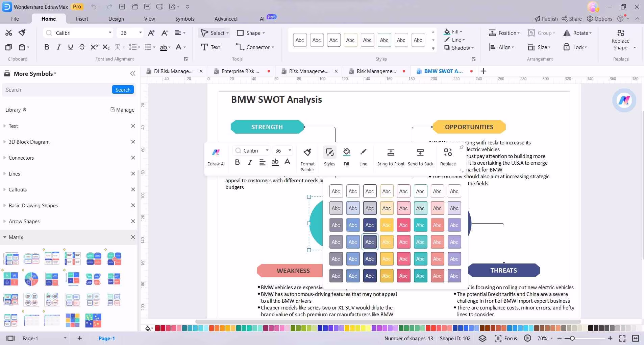The height and width of the screenshot is (345, 644).
Task: Toggle Strikethrough in the ribbon
Action: point(82,47)
